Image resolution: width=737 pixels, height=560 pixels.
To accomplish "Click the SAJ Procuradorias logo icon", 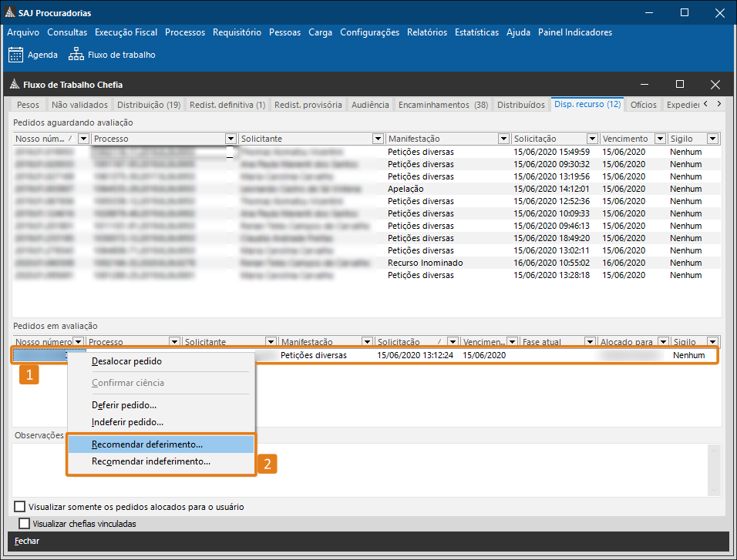I will click(9, 13).
